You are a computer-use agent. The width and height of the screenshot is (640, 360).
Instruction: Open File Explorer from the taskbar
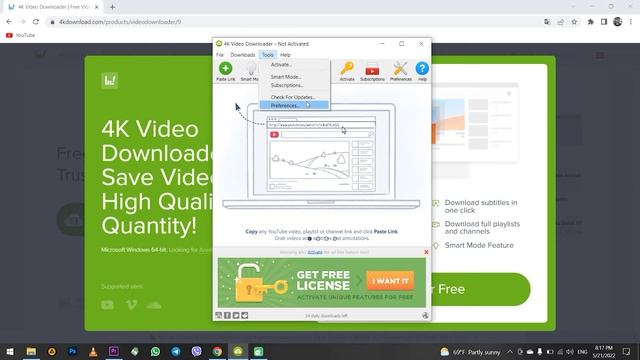coord(31,351)
